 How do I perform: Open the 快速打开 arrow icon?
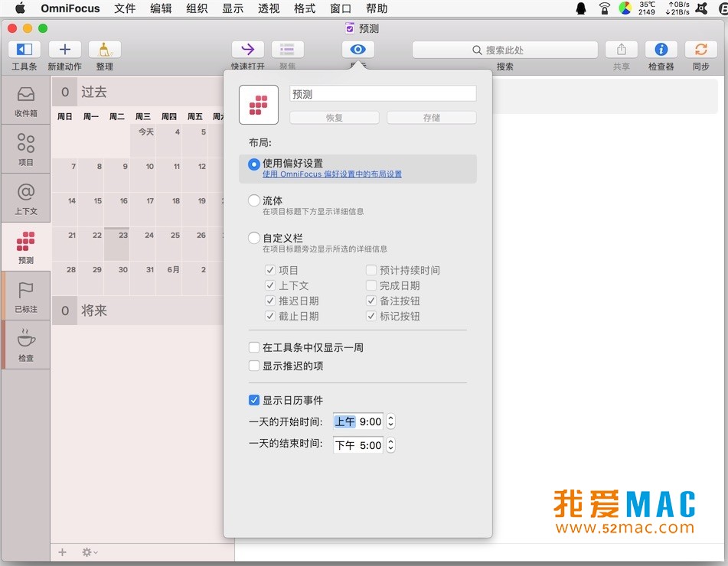click(248, 49)
